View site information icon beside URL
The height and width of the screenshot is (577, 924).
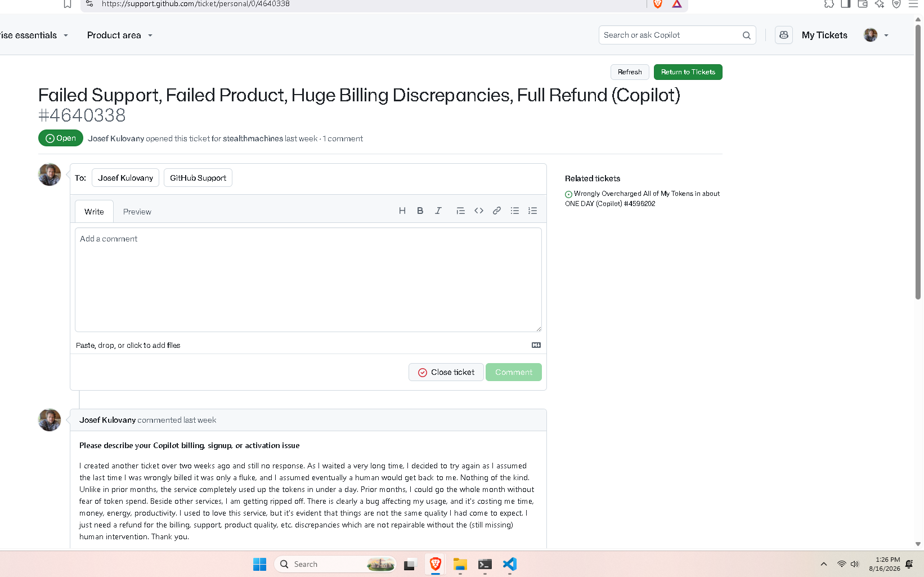89,4
